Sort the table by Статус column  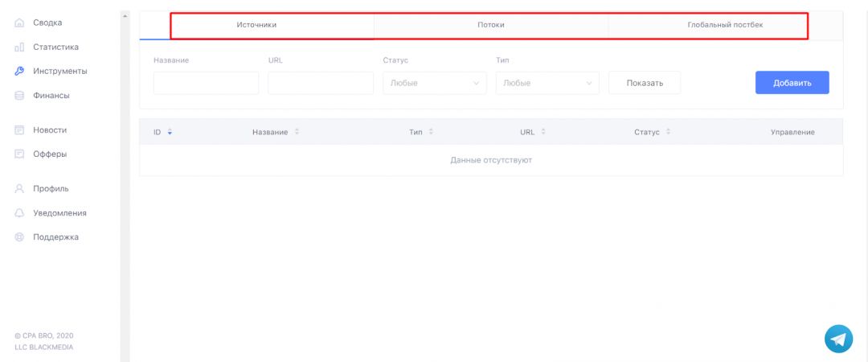[x=668, y=132]
